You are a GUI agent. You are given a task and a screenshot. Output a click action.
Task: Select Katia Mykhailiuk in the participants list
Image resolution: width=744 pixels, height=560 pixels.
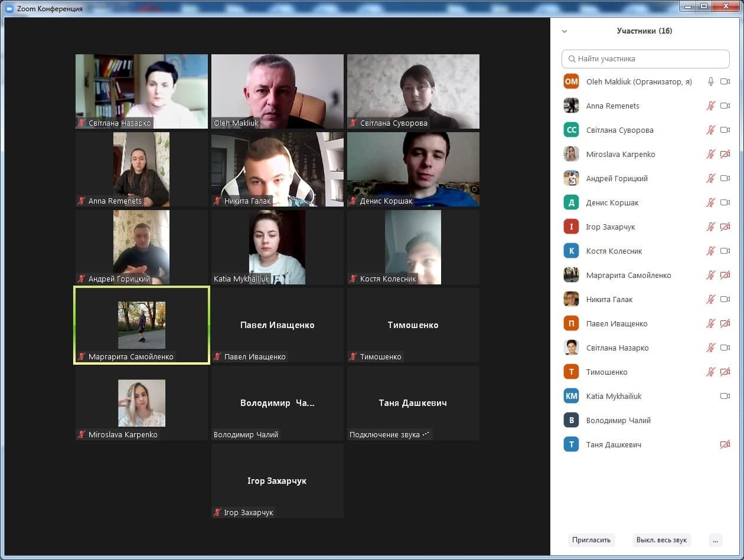645,396
